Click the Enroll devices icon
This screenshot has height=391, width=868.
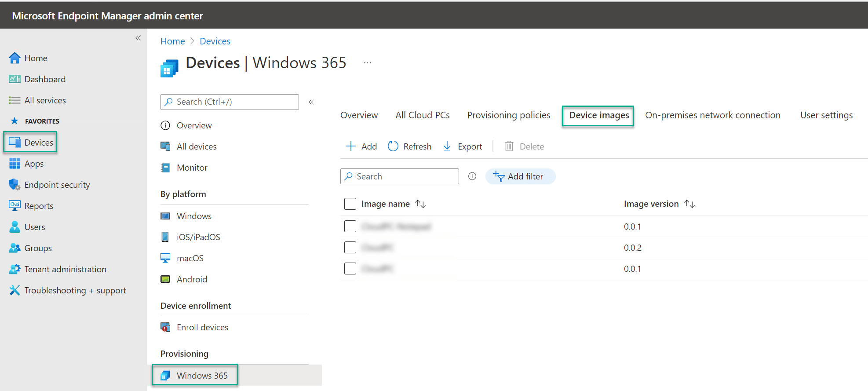pyautogui.click(x=165, y=327)
